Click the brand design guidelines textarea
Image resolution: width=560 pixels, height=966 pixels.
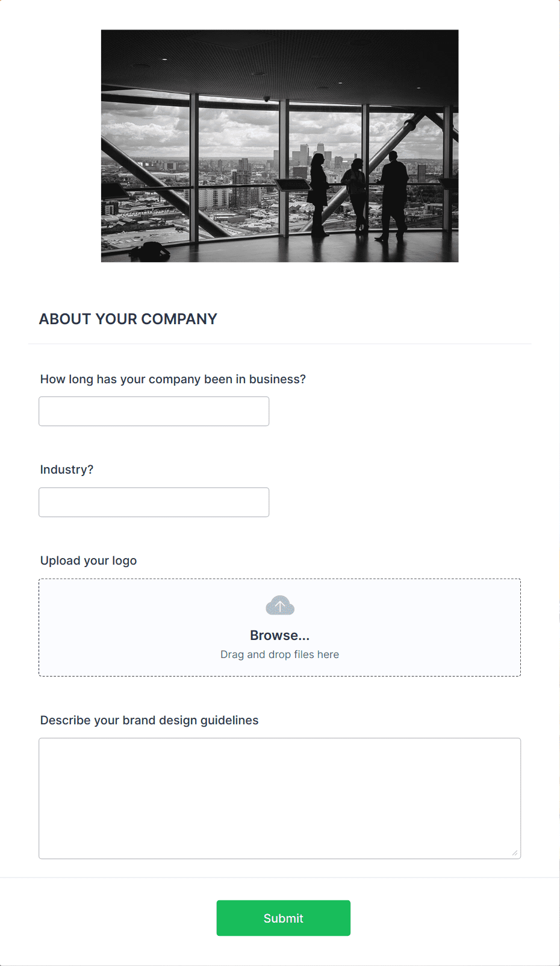[x=280, y=798]
